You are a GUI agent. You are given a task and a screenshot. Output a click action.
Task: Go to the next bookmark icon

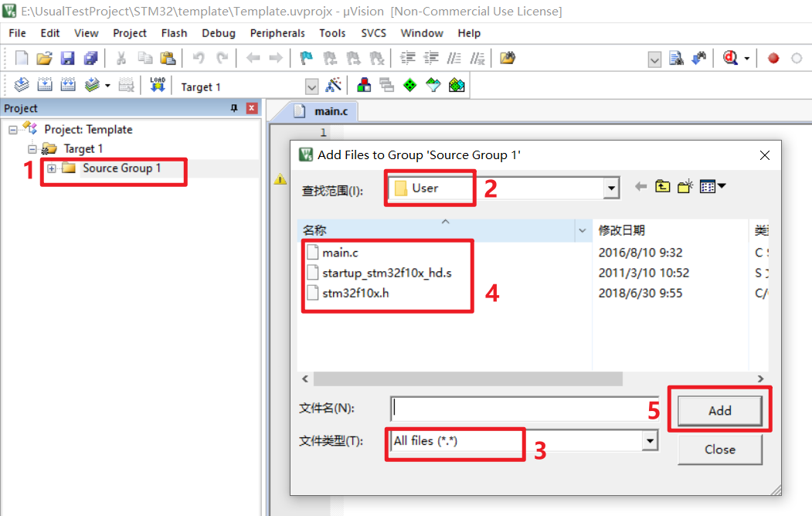coord(353,58)
